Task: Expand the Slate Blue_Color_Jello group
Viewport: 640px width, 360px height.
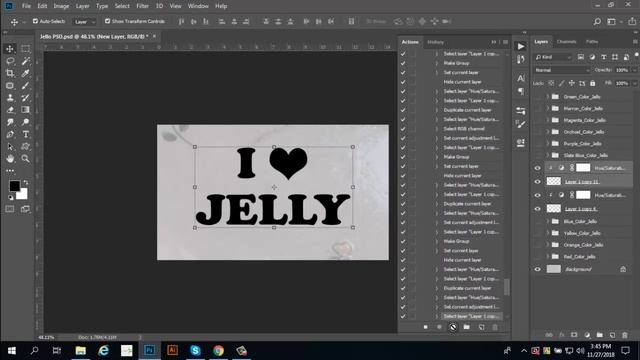Action: click(548, 156)
